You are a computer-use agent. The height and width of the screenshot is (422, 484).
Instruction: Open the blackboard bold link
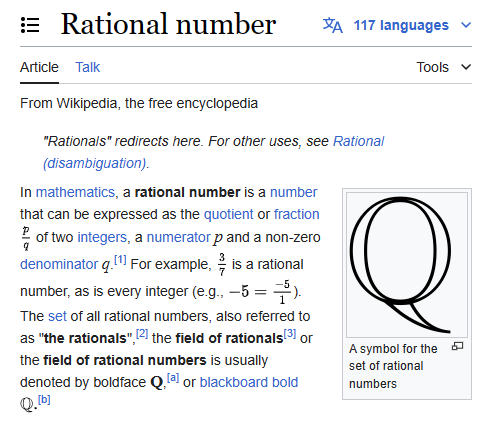[x=249, y=382]
